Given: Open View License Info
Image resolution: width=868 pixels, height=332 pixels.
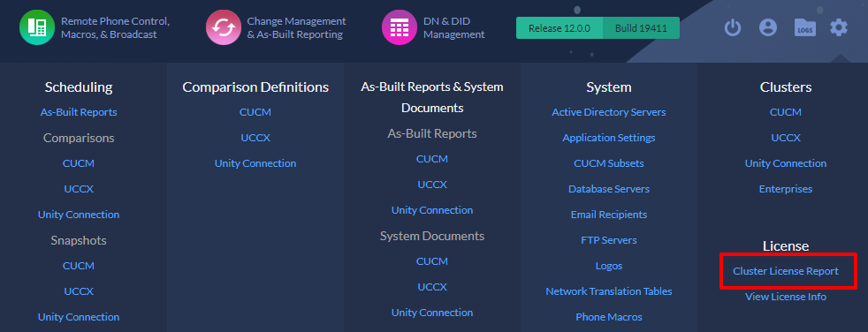Looking at the screenshot, I should click(x=786, y=297).
